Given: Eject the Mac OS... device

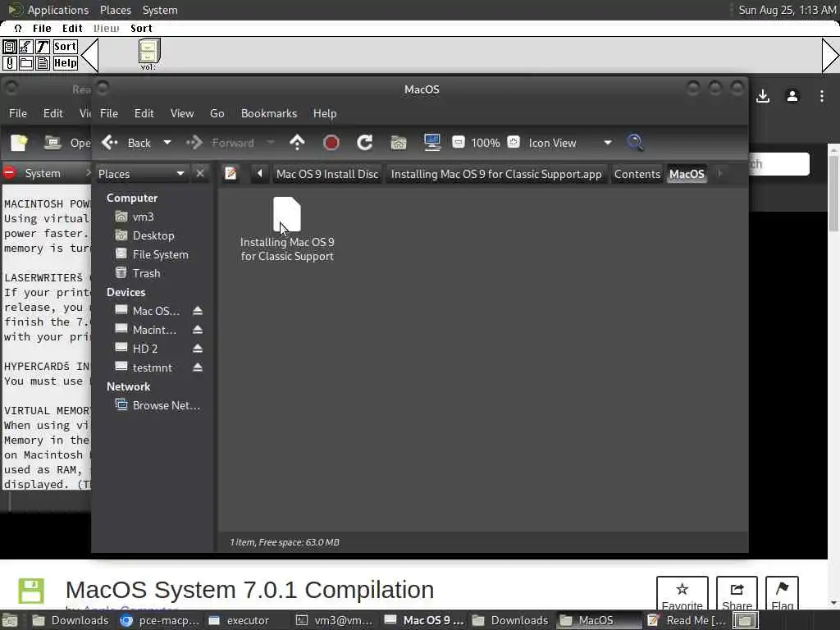Looking at the screenshot, I should click(x=198, y=311).
